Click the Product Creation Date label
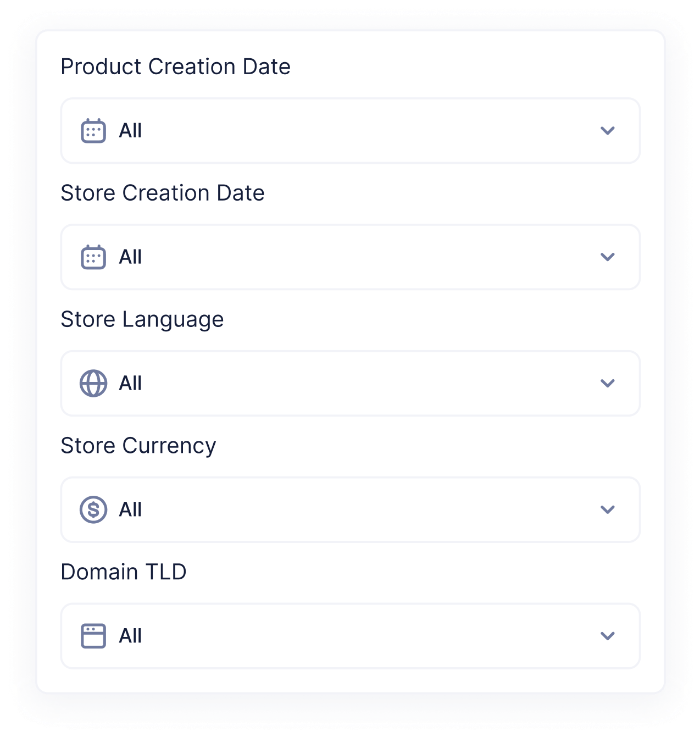The height and width of the screenshot is (748, 700). click(175, 66)
